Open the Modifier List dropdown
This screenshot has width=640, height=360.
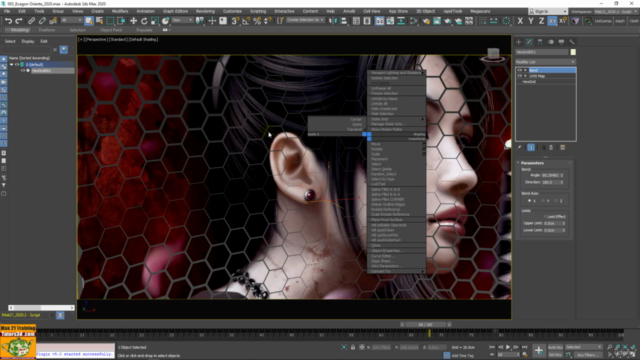click(546, 62)
